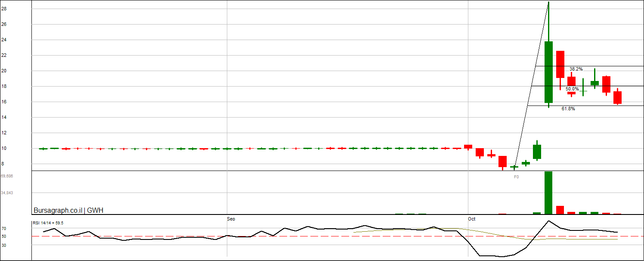Click the Sep month label on time axis
644x261 pixels.
click(x=231, y=219)
